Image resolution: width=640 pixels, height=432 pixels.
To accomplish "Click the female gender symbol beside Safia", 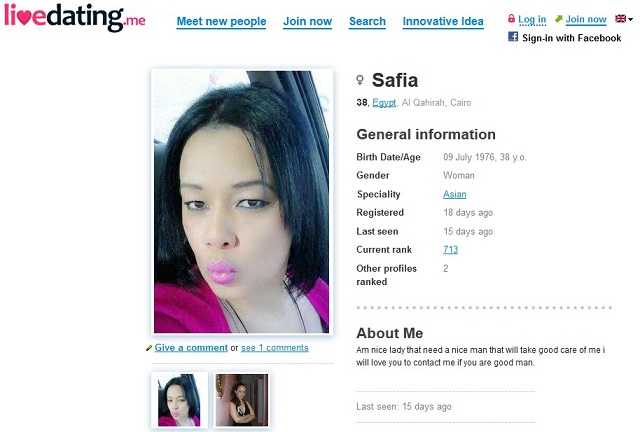I will click(x=360, y=80).
